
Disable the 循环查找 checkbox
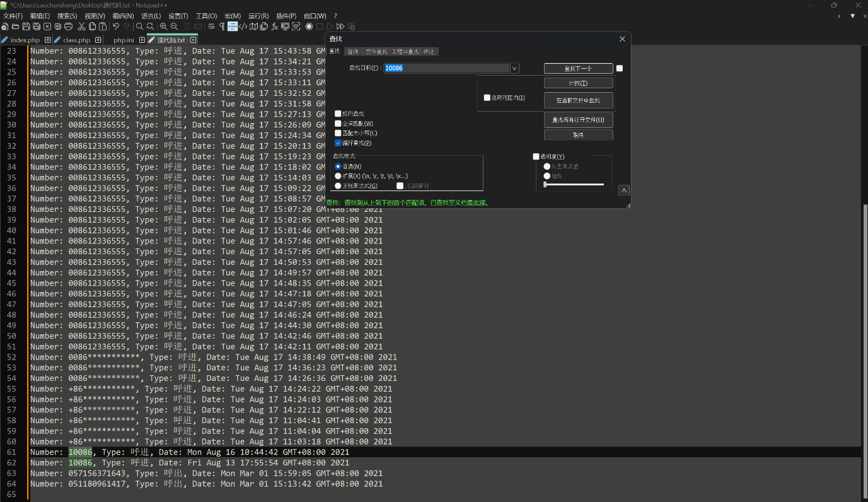tap(338, 143)
